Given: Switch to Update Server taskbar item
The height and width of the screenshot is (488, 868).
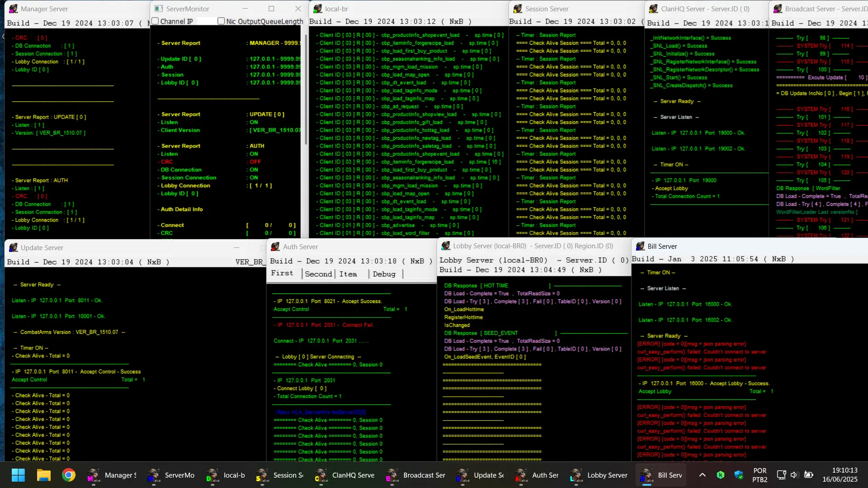Looking at the screenshot, I should pyautogui.click(x=480, y=475).
